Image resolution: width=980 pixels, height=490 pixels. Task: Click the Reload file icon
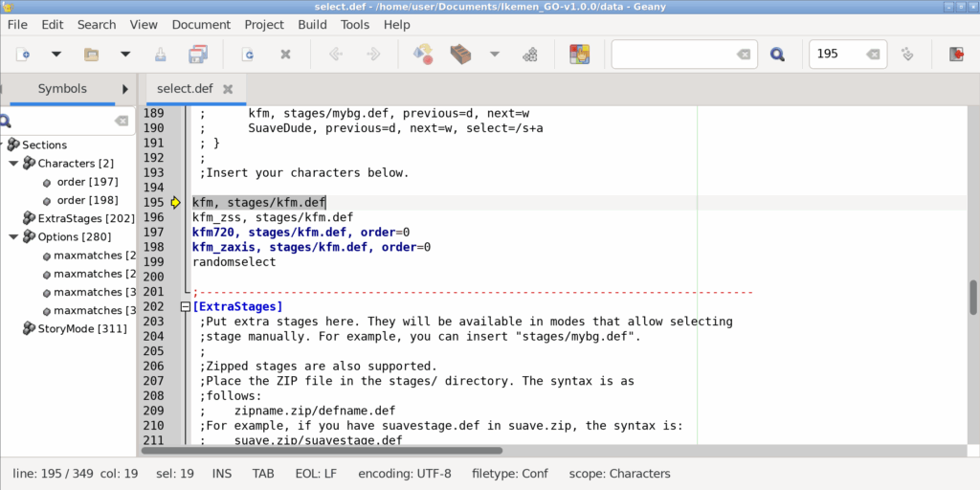pyautogui.click(x=248, y=55)
